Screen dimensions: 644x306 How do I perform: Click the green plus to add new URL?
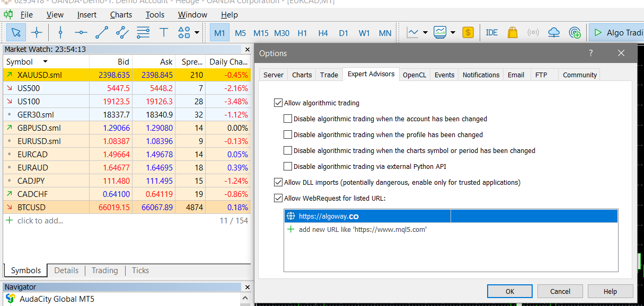click(x=290, y=230)
